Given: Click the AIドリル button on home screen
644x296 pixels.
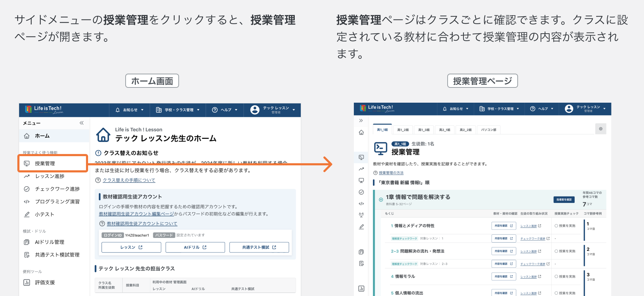Looking at the screenshot, I should [195, 247].
